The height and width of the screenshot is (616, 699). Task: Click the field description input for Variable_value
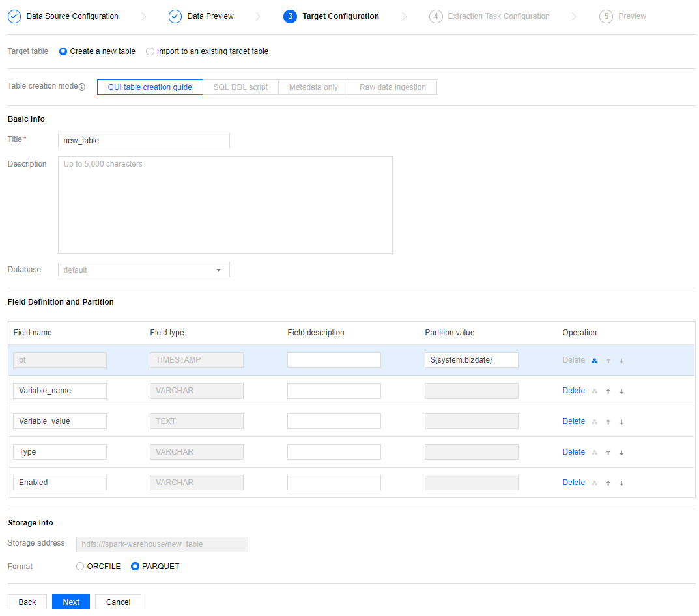pyautogui.click(x=334, y=421)
